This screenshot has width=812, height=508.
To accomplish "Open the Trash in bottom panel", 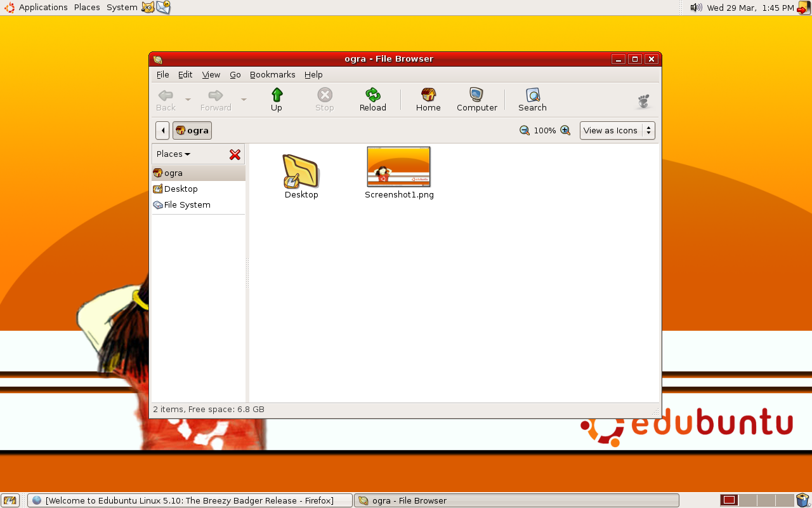I will point(803,500).
